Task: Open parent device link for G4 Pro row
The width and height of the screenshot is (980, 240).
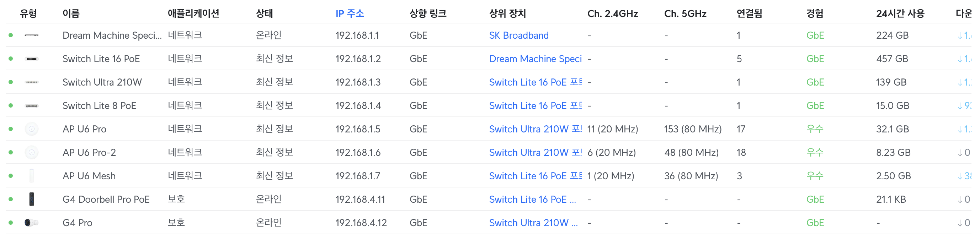Action: coord(533,223)
